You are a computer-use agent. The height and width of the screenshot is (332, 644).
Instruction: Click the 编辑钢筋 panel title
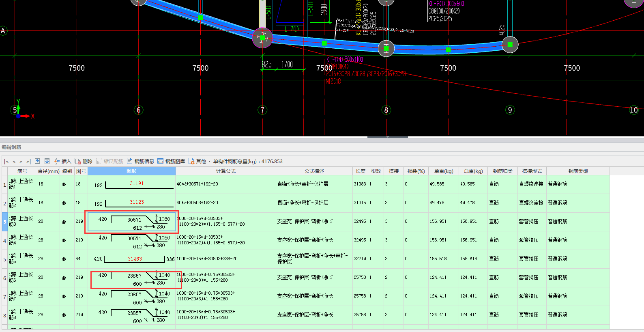(x=11, y=147)
